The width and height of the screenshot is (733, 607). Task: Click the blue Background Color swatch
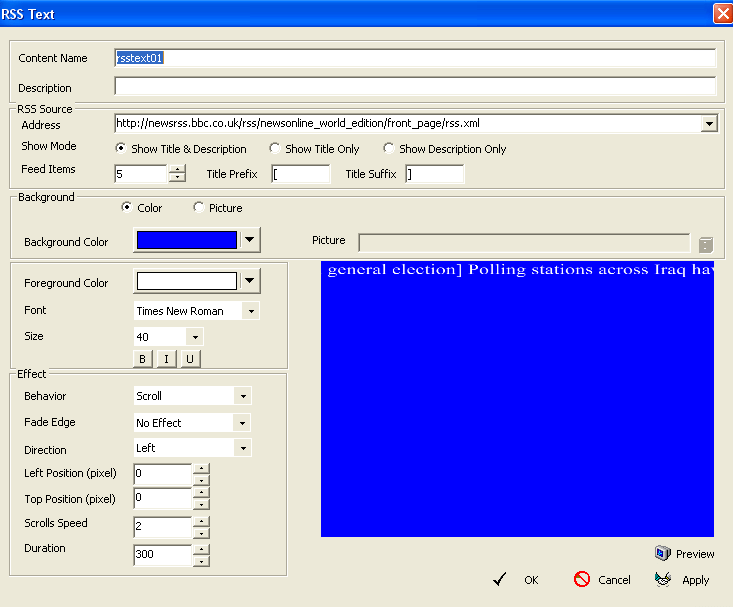(x=187, y=240)
